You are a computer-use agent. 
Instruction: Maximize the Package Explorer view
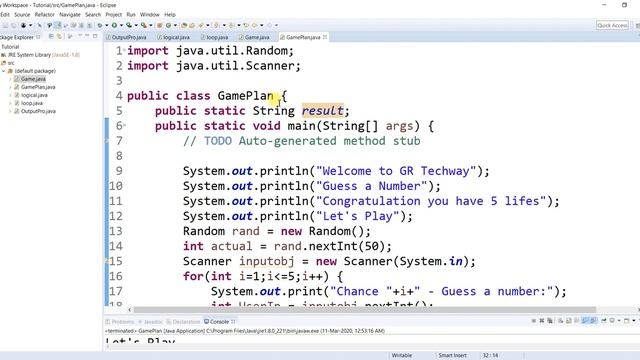point(95,36)
